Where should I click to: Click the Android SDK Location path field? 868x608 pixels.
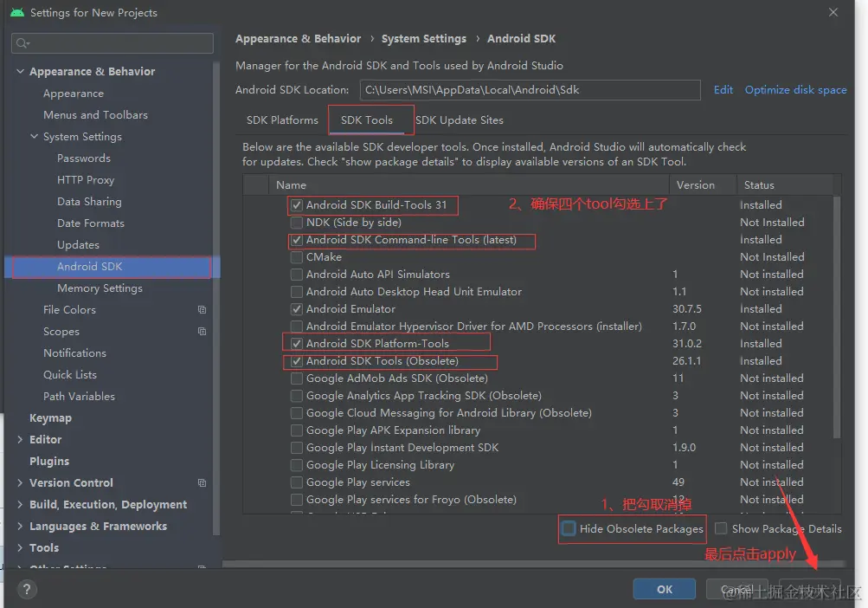(x=530, y=90)
